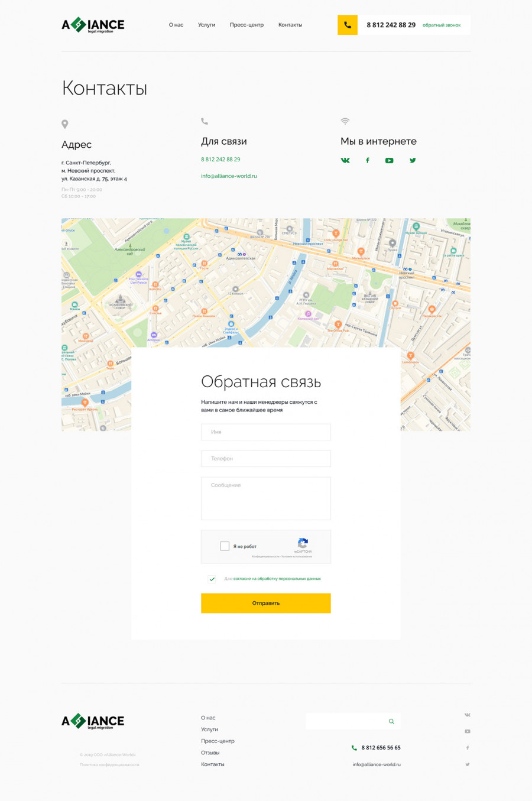Click the yellow Отправить button

coord(266,603)
